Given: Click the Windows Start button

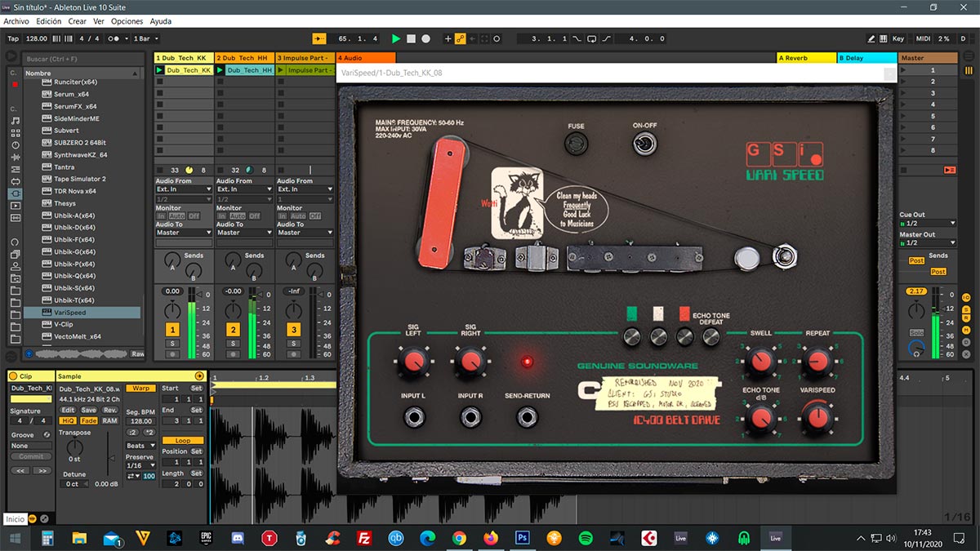Looking at the screenshot, I should tap(15, 538).
